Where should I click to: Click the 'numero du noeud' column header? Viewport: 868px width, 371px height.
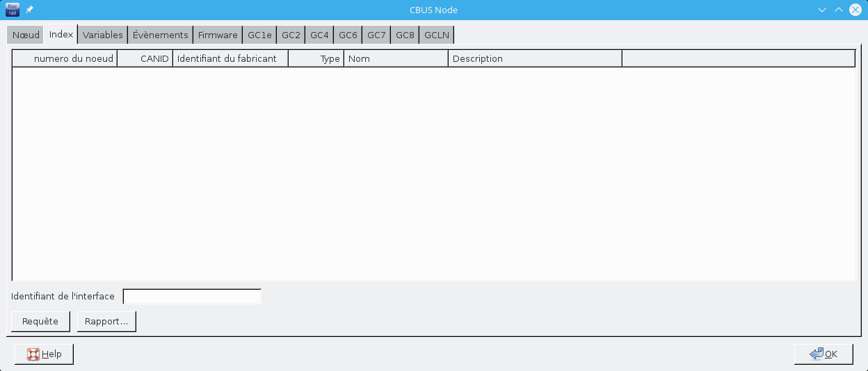pos(65,58)
